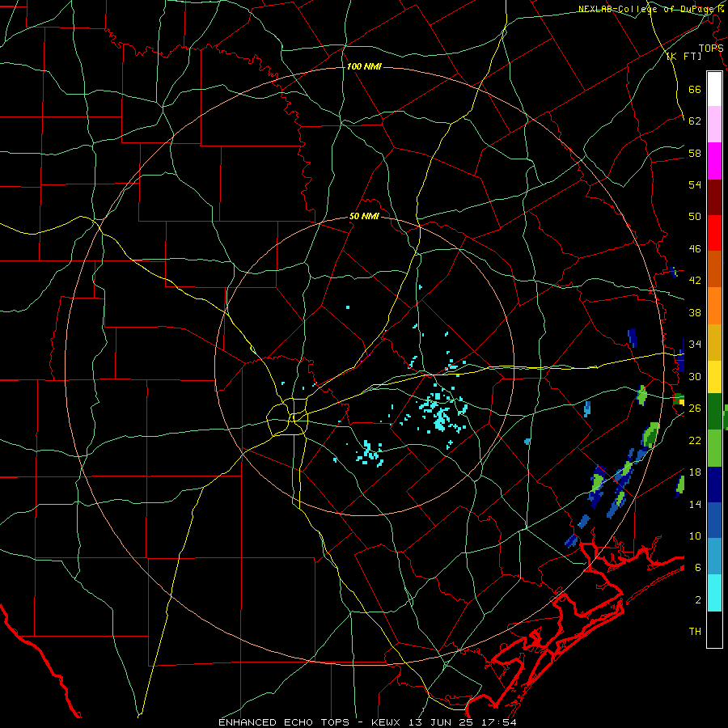Screen dimensions: 728x728
Task: Click the '54' legend value label
Action: click(695, 184)
